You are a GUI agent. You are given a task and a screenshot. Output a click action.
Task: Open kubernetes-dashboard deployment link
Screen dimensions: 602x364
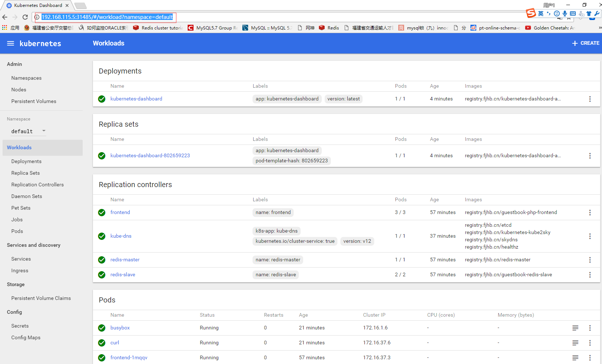[x=136, y=99]
